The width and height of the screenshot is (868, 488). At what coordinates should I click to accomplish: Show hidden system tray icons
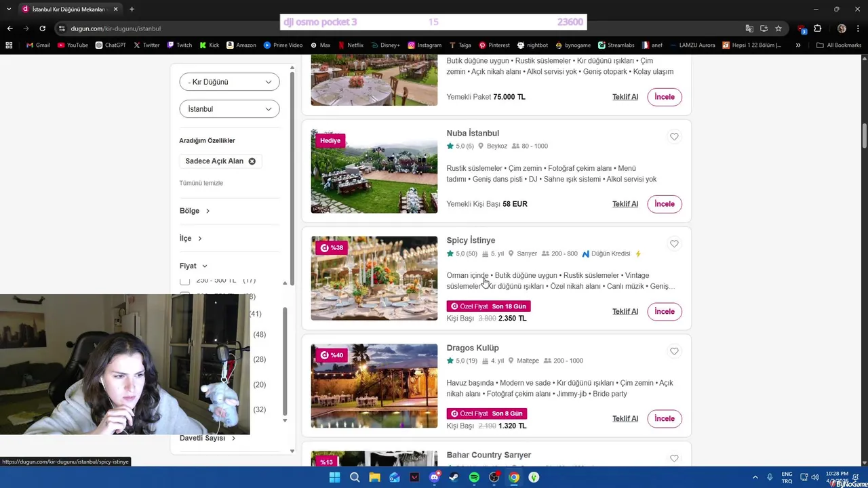(x=755, y=477)
